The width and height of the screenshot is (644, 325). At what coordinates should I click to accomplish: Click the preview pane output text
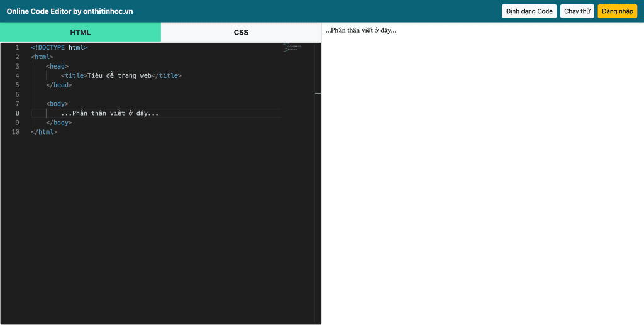click(x=361, y=30)
